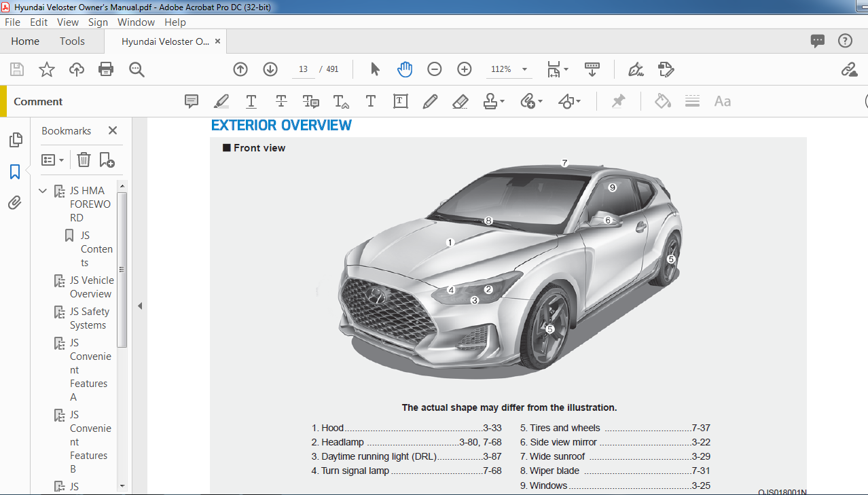Open the Window menu
Viewport: 868px width, 495px height.
(137, 22)
